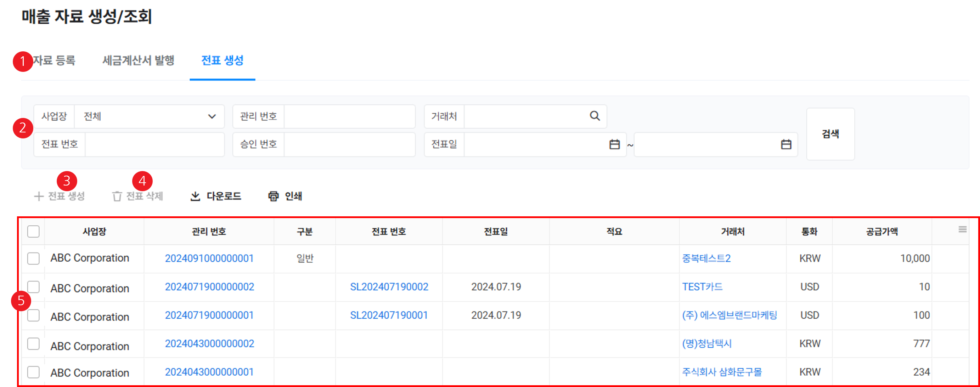The image size is (980, 387).
Task: Click the 거래처 search magnifier icon
Action: pos(595,116)
